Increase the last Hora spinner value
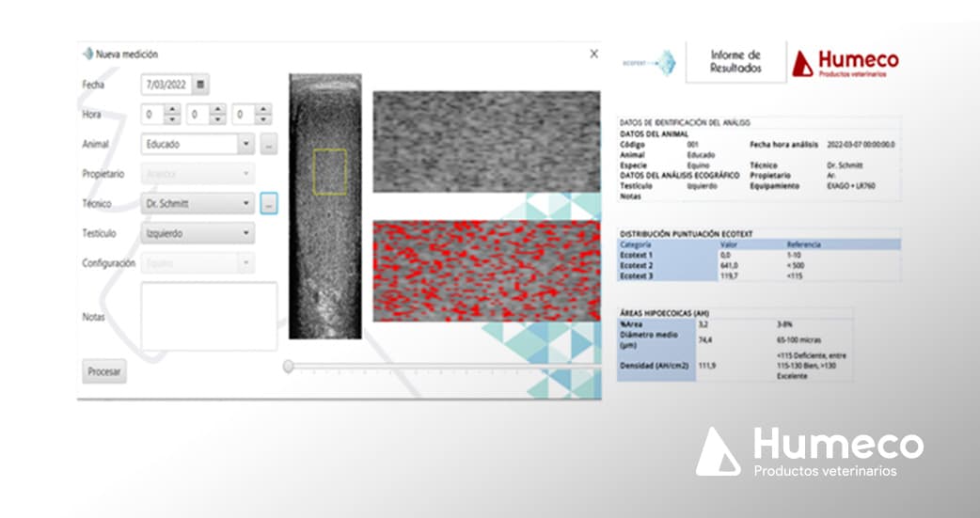Screen dimensions: 980x518 tap(262, 110)
